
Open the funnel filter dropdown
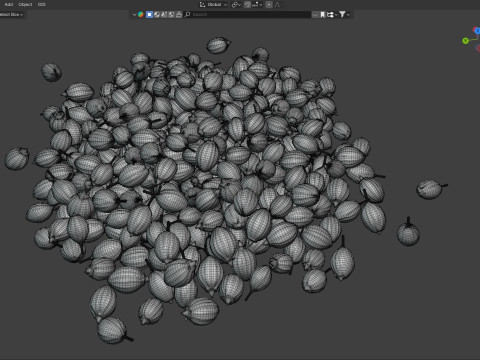(x=344, y=14)
